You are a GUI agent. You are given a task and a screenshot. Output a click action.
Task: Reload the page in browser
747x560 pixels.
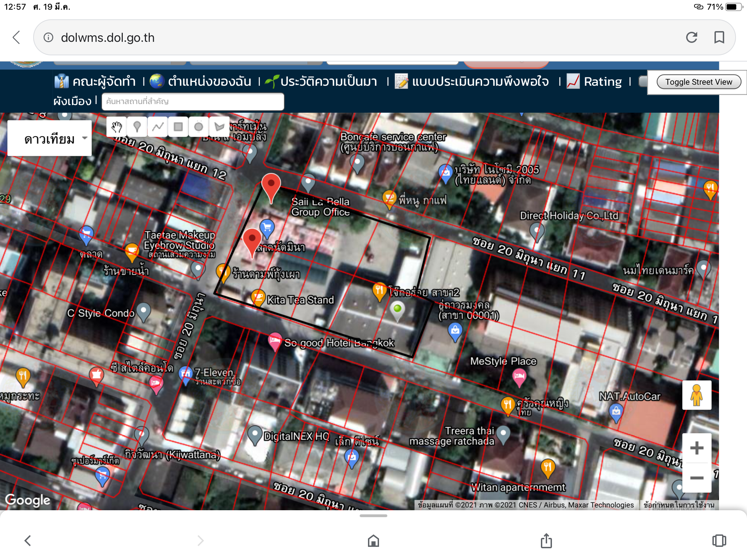692,37
